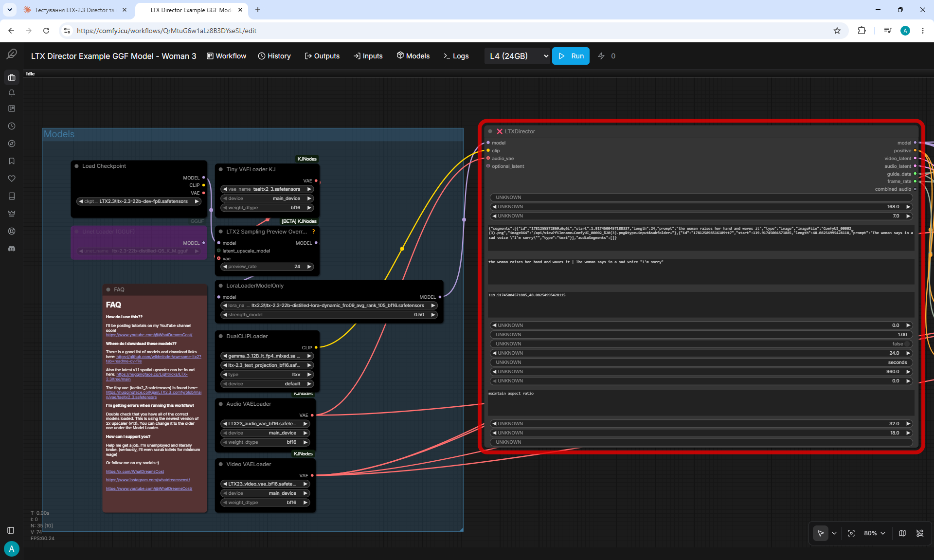Switch to the Тестування LTX-2.3 Director browser tab
934x560 pixels.
click(x=74, y=10)
